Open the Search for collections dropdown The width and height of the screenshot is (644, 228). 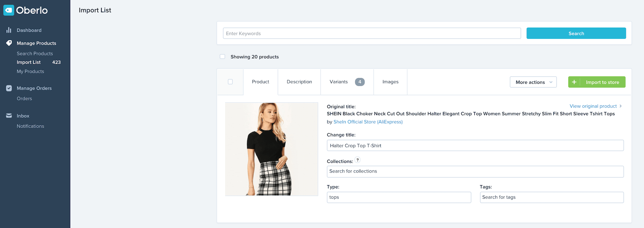pyautogui.click(x=475, y=171)
